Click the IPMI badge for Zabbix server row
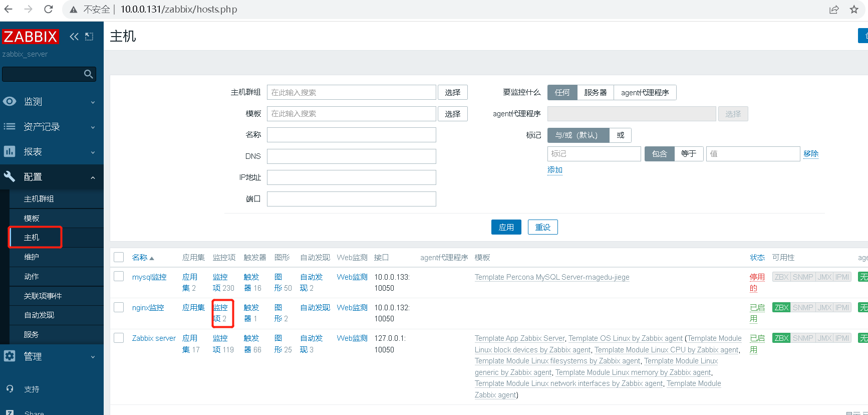The width and height of the screenshot is (868, 415). [842, 338]
